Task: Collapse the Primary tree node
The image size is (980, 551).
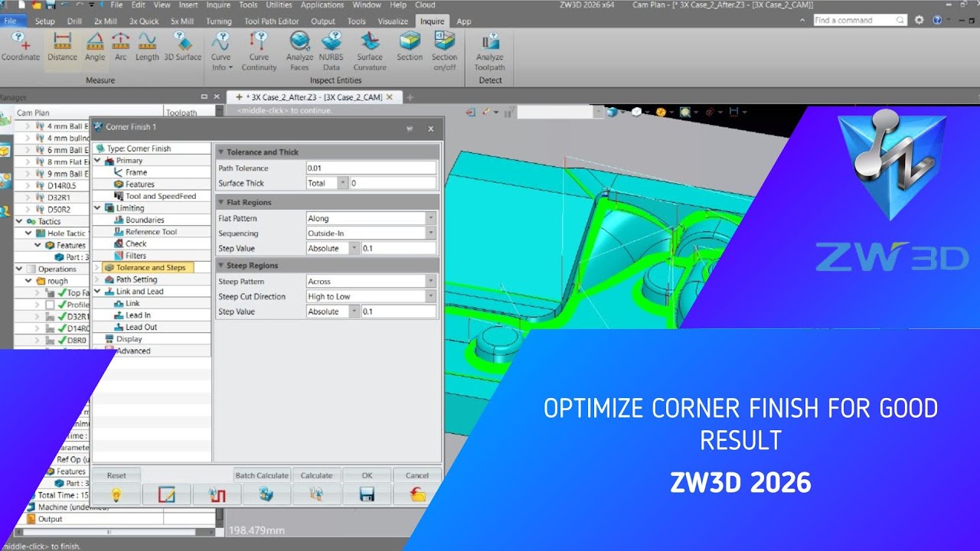Action: (98, 161)
